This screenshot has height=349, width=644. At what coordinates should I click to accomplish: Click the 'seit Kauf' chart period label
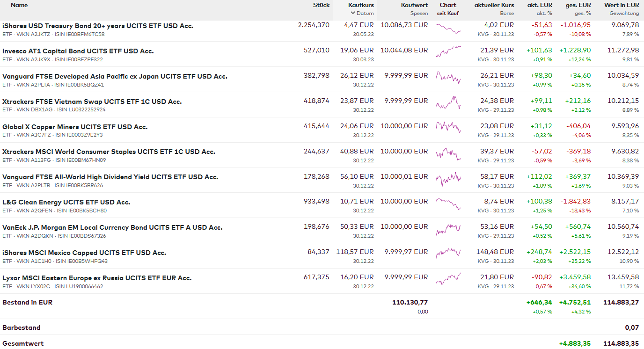tap(448, 14)
